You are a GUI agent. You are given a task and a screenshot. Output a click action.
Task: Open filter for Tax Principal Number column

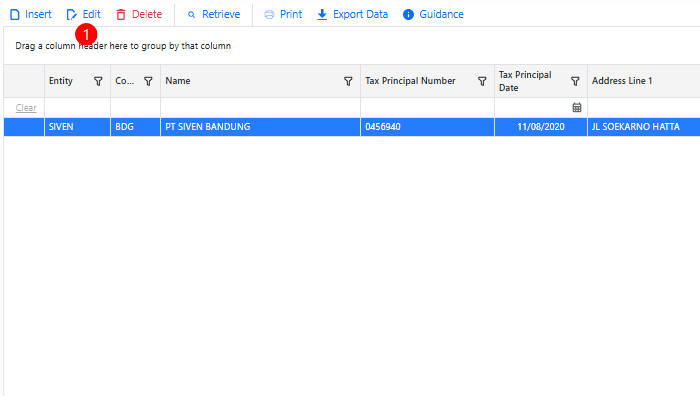[x=482, y=81]
